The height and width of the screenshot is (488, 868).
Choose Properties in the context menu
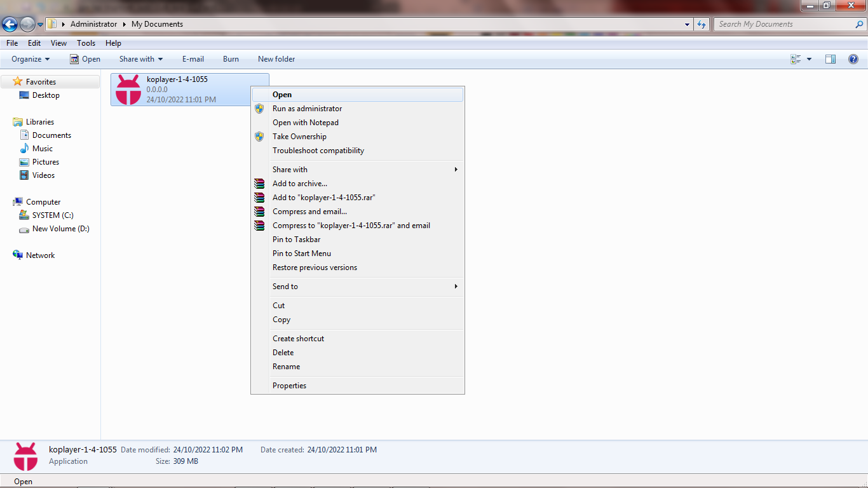289,386
